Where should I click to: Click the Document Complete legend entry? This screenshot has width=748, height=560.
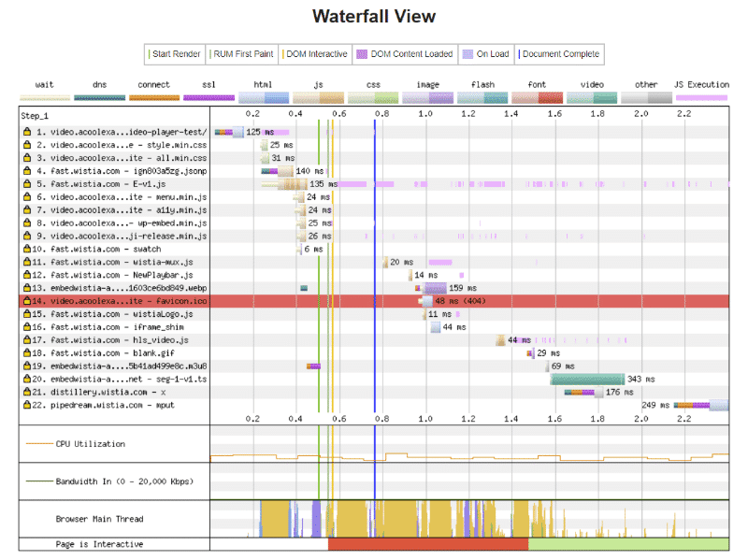558,54
